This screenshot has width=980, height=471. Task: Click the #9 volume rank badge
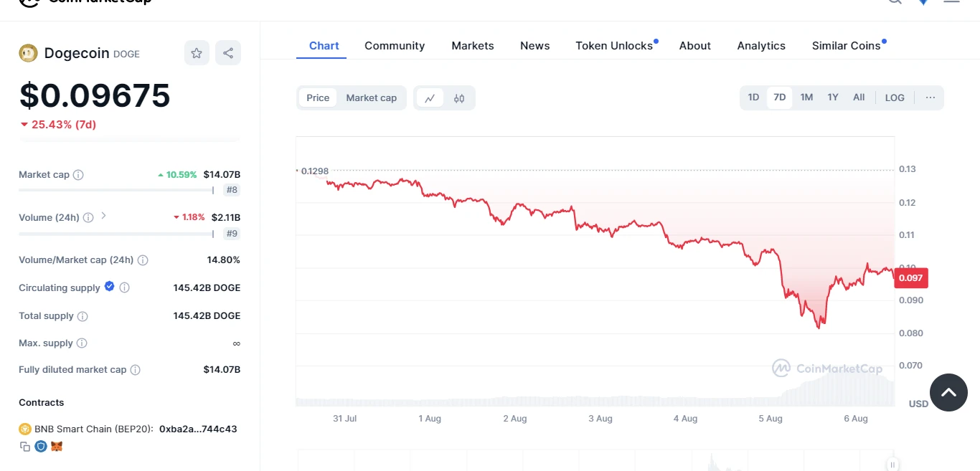[232, 233]
